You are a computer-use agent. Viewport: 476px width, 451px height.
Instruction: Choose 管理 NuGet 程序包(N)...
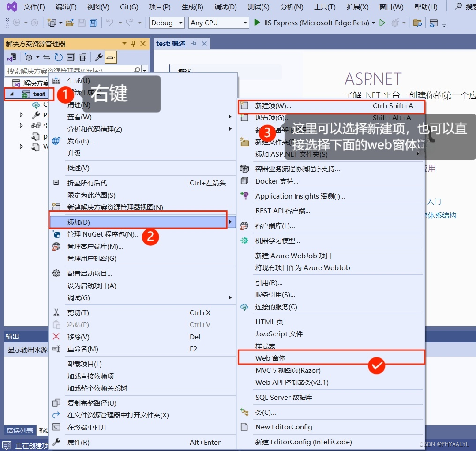click(142, 234)
